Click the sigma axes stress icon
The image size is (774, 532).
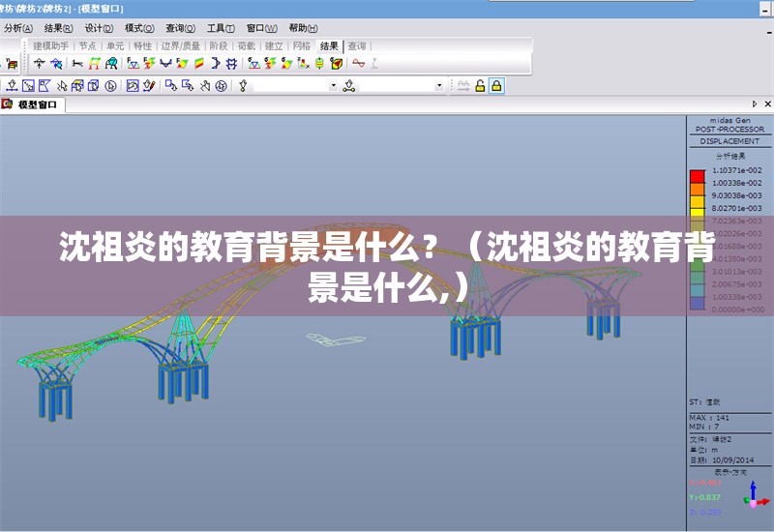click(303, 63)
